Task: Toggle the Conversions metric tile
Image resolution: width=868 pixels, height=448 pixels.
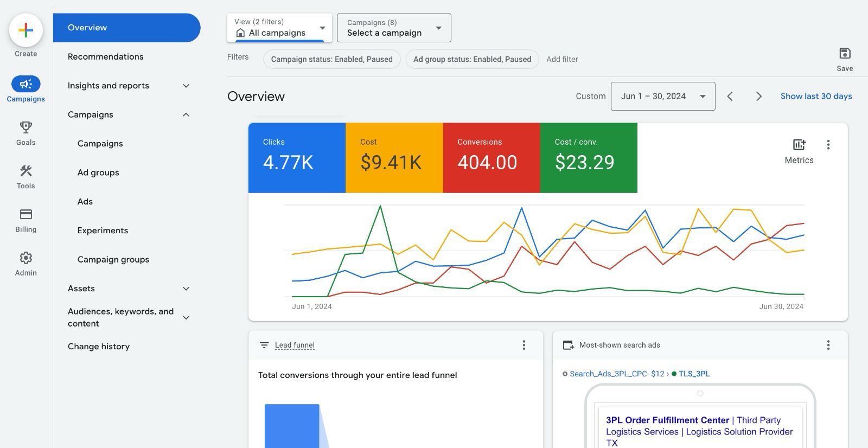Action: (x=491, y=158)
